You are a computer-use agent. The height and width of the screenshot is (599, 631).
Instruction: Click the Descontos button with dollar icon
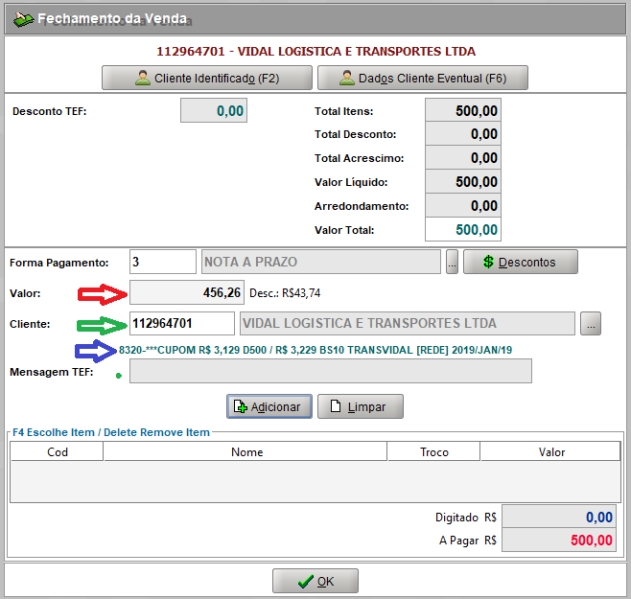[520, 262]
